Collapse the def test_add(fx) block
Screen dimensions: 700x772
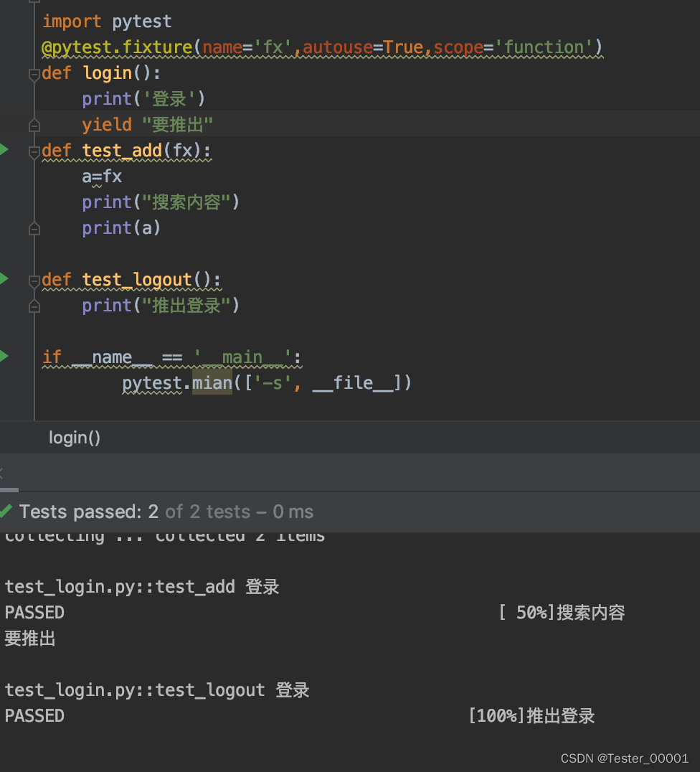tap(34, 152)
